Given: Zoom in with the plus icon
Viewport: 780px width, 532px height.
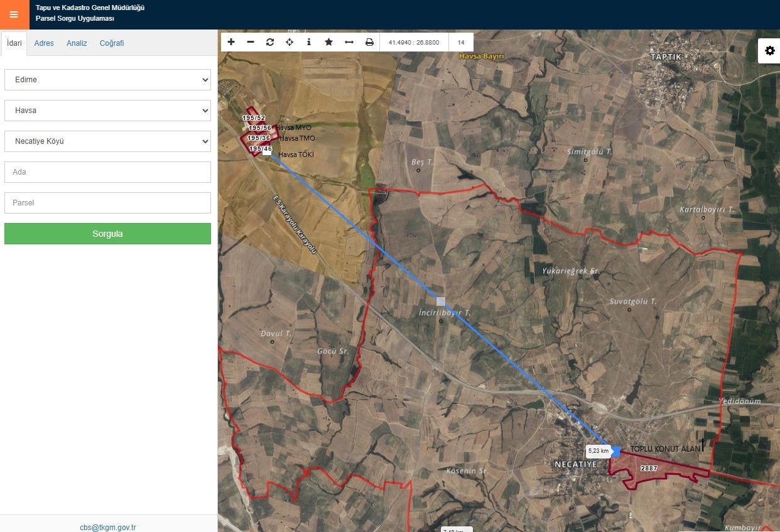Looking at the screenshot, I should point(231,42).
